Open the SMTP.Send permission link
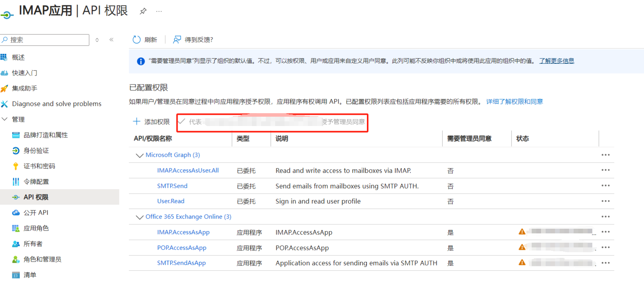 pos(172,186)
